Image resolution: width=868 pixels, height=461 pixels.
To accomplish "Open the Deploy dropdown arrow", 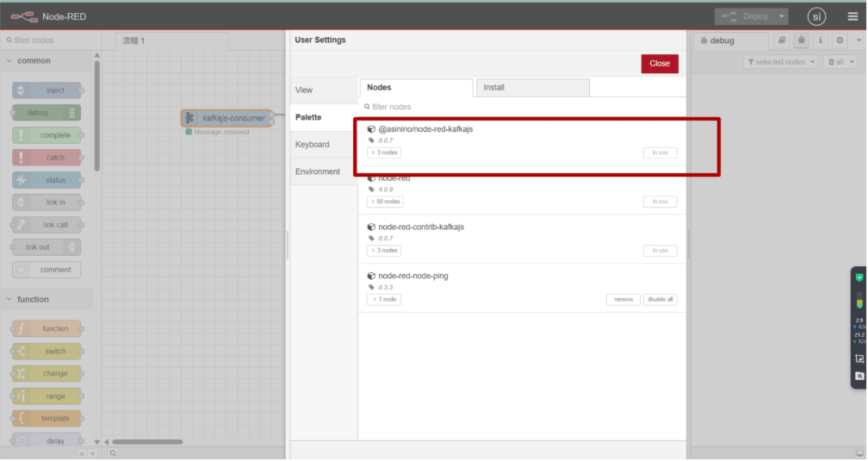I will (781, 16).
